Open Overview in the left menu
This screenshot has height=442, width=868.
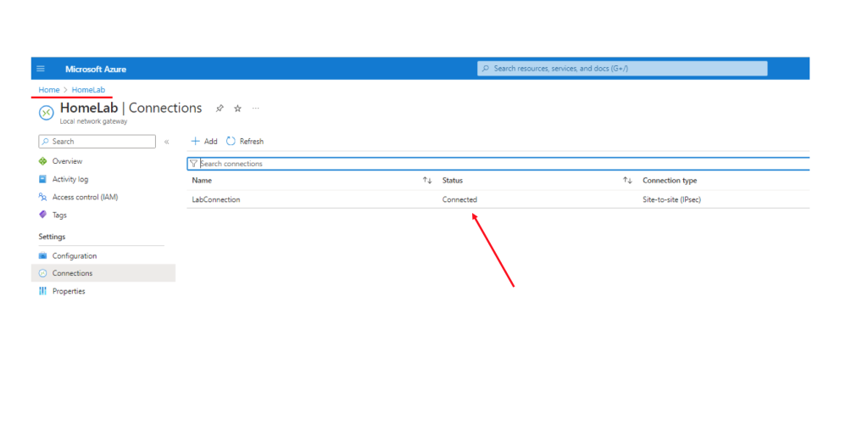pos(67,161)
